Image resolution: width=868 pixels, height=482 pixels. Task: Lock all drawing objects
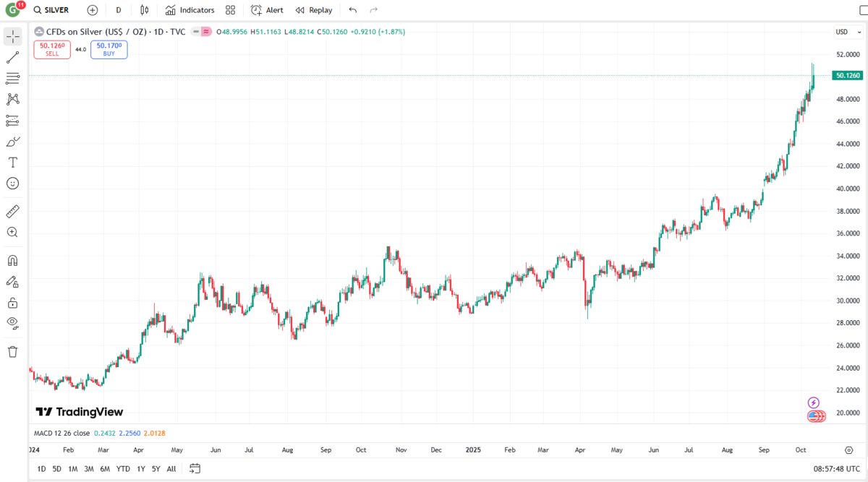12,302
